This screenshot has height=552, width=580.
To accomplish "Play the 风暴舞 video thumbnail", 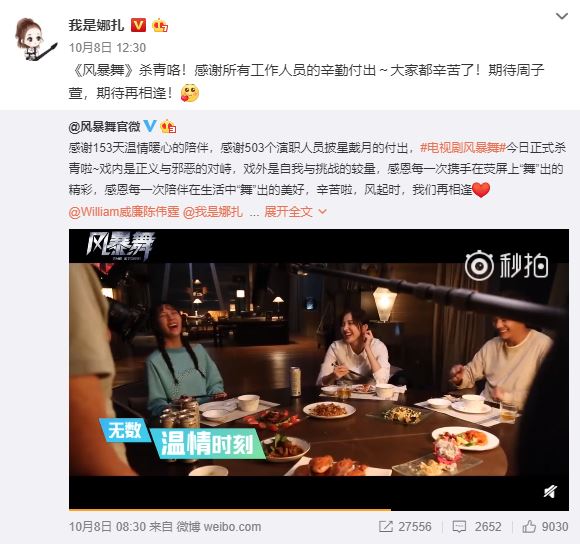I will 319,369.
